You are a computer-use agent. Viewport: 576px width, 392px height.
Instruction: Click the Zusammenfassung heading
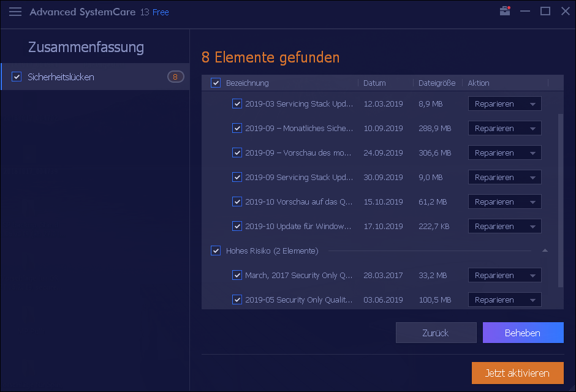[x=86, y=47]
